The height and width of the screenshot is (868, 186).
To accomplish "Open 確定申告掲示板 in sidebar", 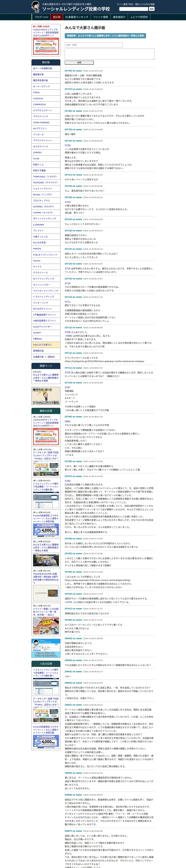I will 46,81.
